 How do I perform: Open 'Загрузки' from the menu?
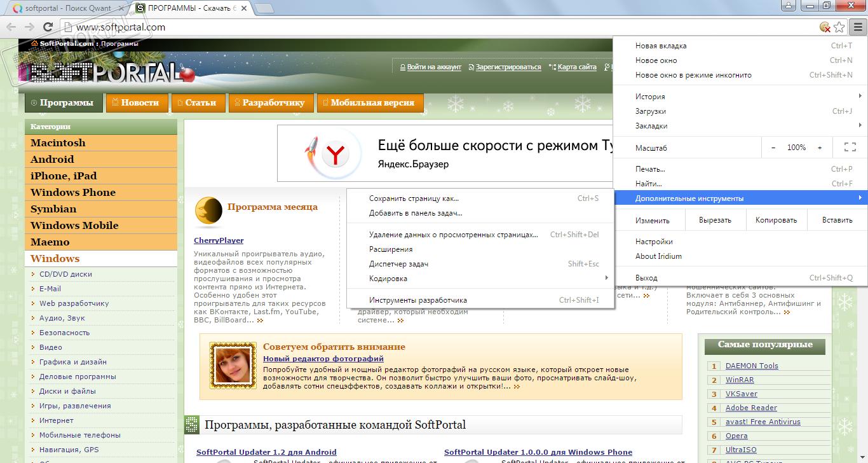point(740,111)
